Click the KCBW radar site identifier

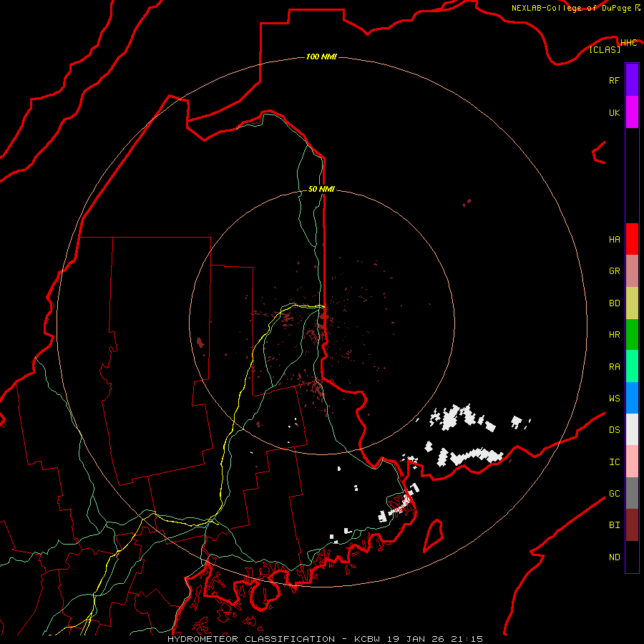[x=367, y=639]
